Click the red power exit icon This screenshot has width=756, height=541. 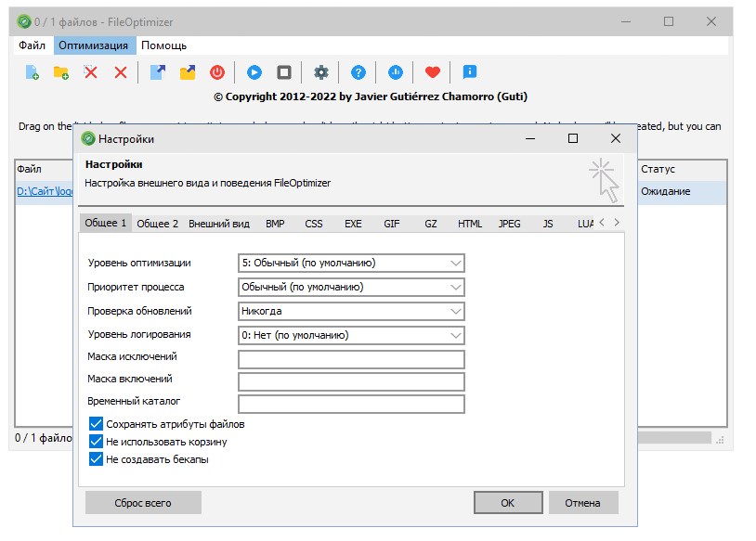[x=217, y=72]
